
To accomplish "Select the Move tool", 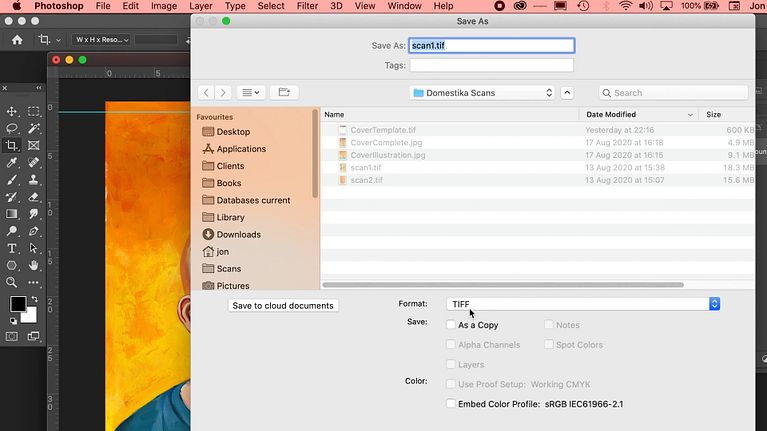I will [12, 111].
